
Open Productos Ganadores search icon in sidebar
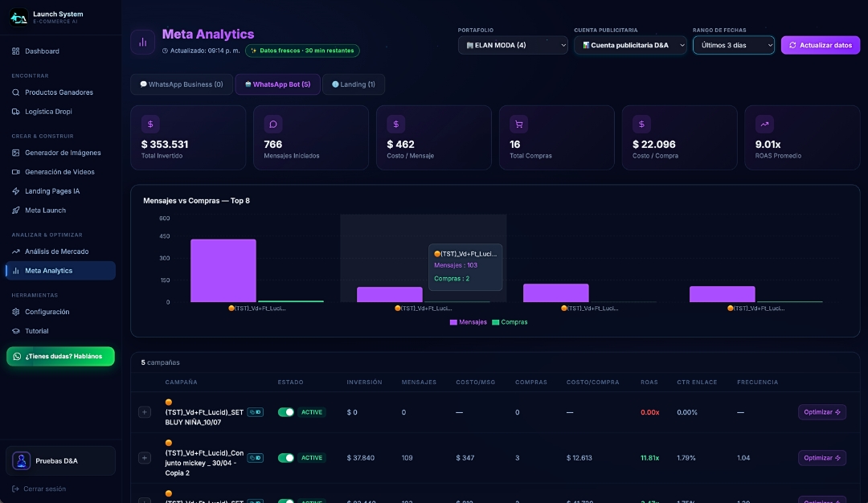15,92
